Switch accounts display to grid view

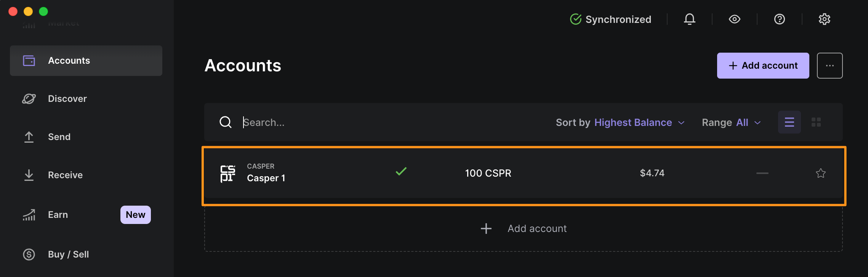point(816,122)
